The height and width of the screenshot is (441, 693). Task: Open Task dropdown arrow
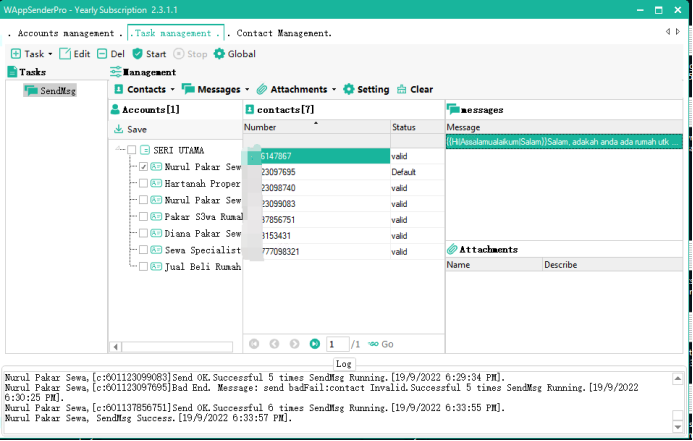point(50,54)
